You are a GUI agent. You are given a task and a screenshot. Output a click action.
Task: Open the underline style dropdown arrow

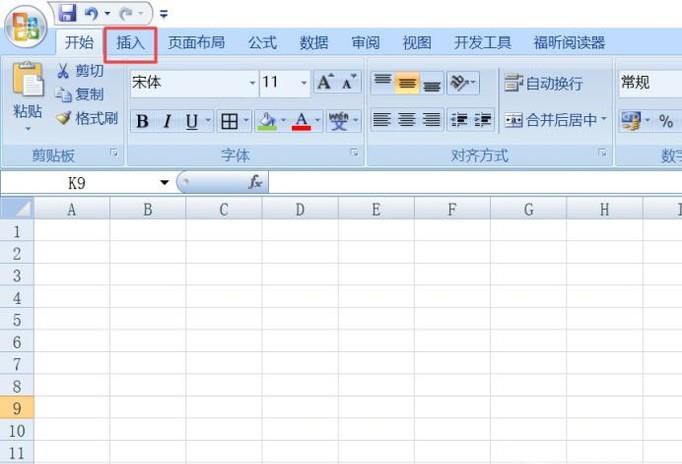coord(208,120)
